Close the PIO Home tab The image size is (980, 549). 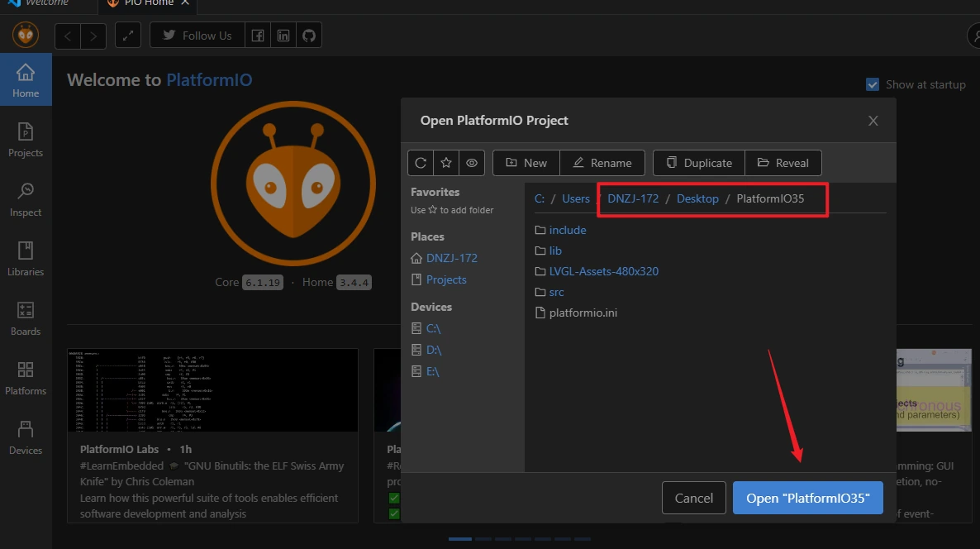[185, 3]
